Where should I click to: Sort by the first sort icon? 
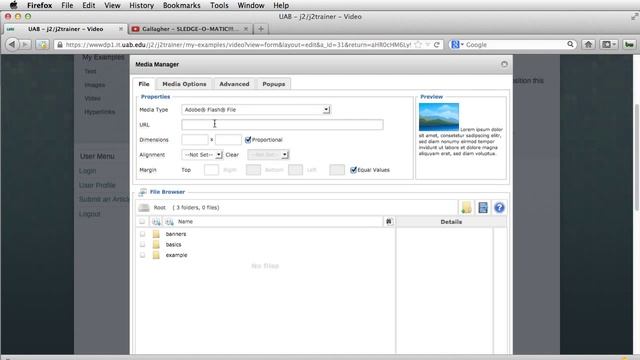pyautogui.click(x=156, y=222)
